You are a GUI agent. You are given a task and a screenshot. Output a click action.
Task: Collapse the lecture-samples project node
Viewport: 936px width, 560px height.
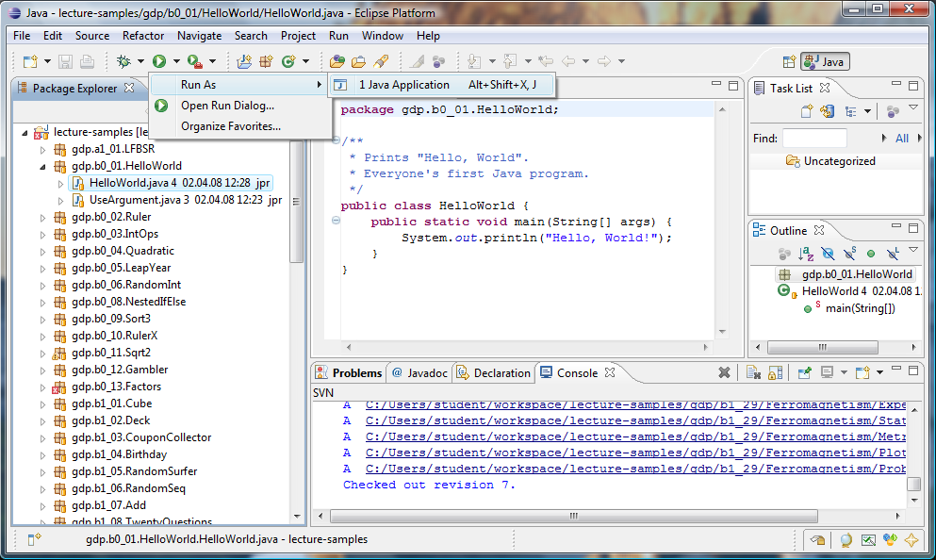[25, 132]
